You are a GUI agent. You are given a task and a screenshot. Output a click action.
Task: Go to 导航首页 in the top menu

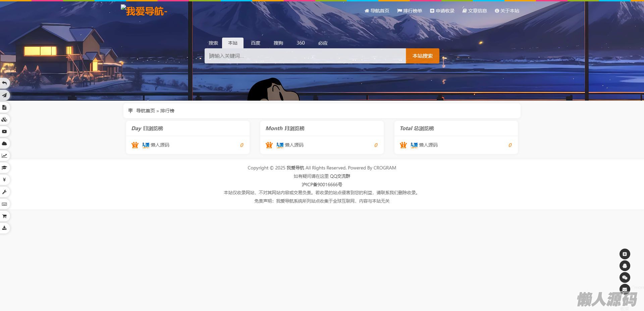tap(377, 11)
